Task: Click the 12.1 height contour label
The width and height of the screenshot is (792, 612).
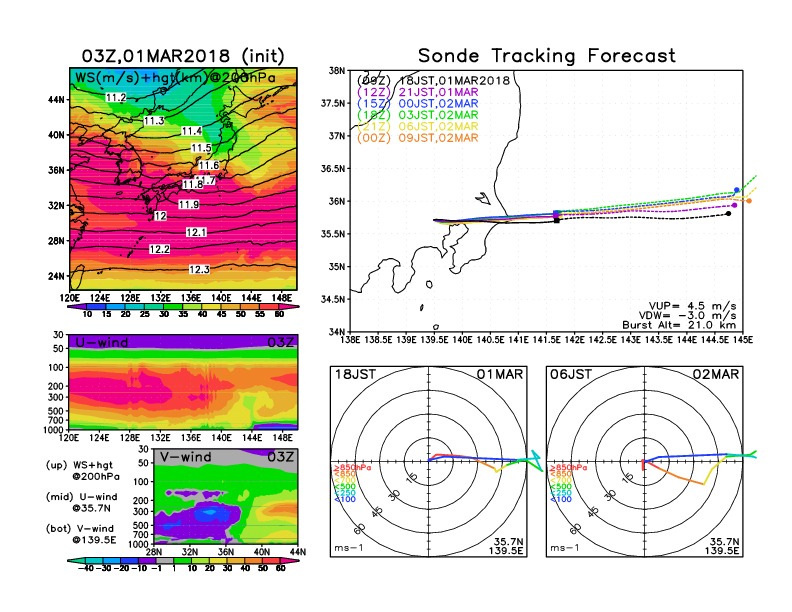Action: coord(196,232)
